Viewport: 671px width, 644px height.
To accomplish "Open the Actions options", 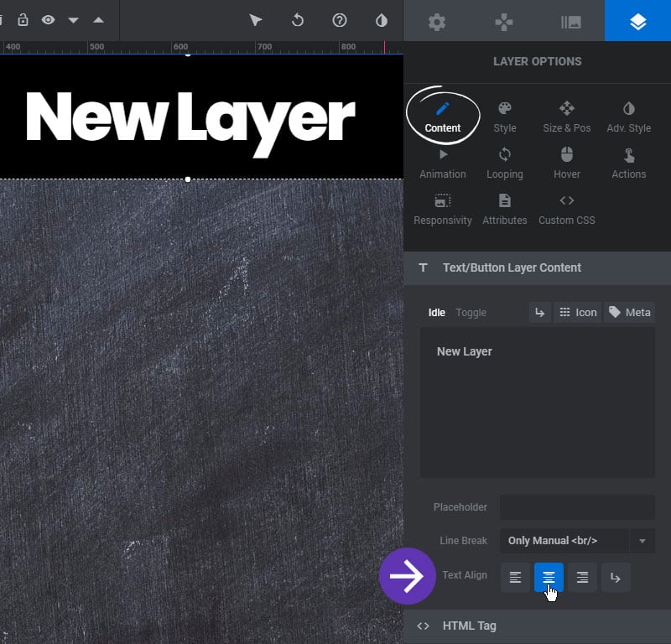I will 628,164.
